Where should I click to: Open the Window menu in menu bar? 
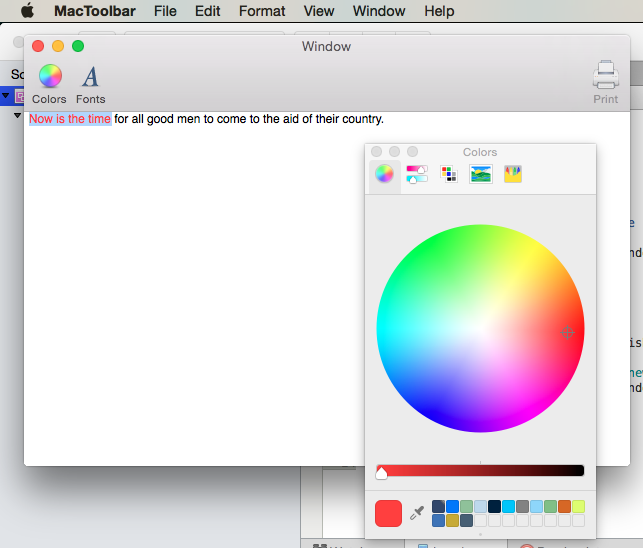(379, 11)
